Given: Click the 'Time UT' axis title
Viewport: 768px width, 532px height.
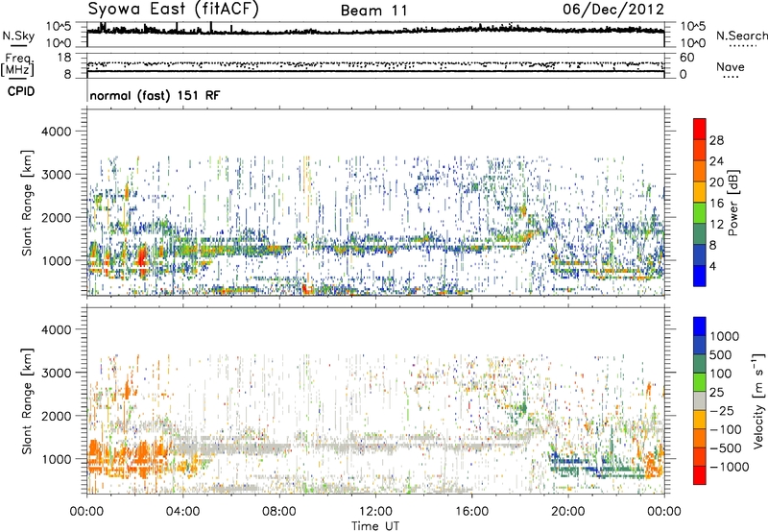Looking at the screenshot, I should (375, 526).
